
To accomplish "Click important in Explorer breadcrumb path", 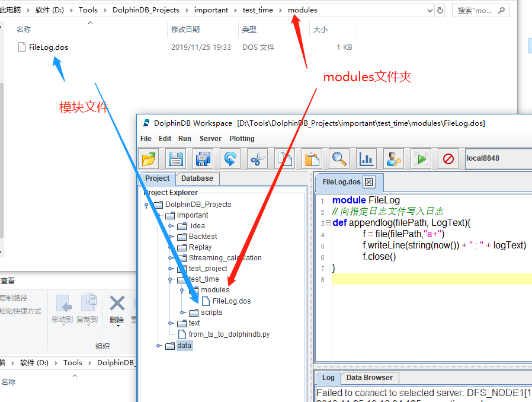I will click(x=211, y=10).
